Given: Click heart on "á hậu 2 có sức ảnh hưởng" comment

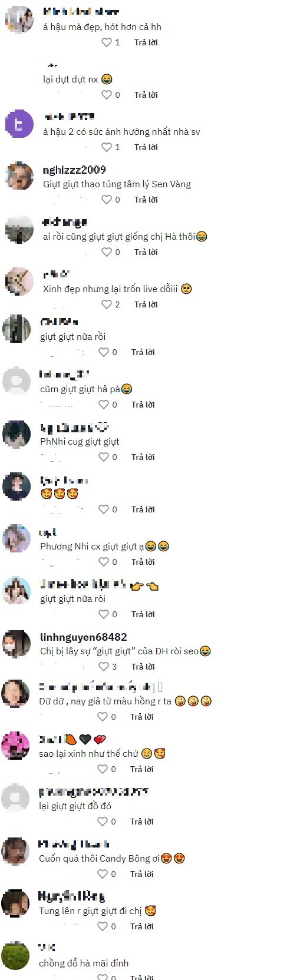Looking at the screenshot, I should tap(107, 147).
